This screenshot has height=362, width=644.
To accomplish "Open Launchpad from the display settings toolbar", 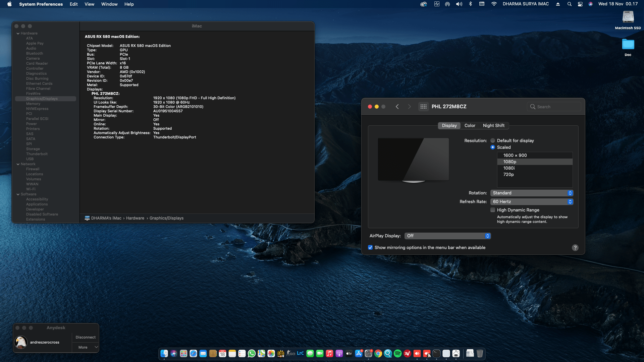I will [x=424, y=106].
